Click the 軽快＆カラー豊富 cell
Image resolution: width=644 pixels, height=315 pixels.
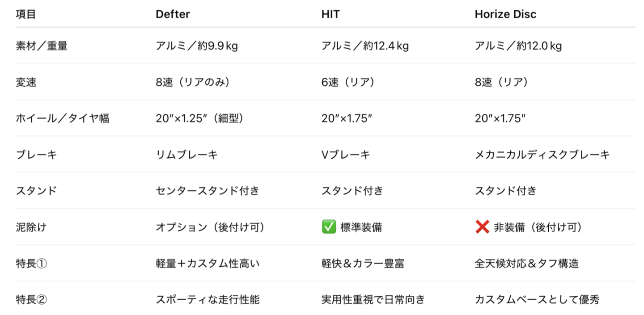(x=363, y=264)
